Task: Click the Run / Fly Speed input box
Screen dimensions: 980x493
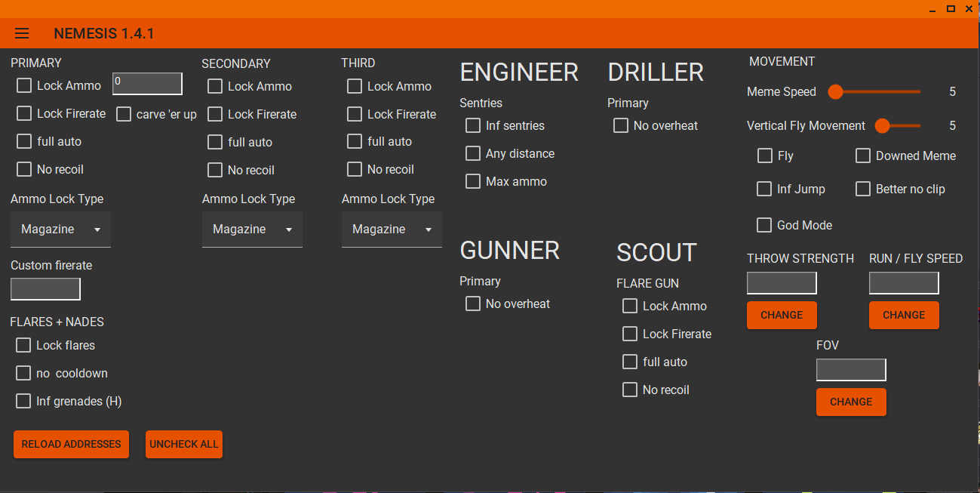Action: pyautogui.click(x=904, y=283)
